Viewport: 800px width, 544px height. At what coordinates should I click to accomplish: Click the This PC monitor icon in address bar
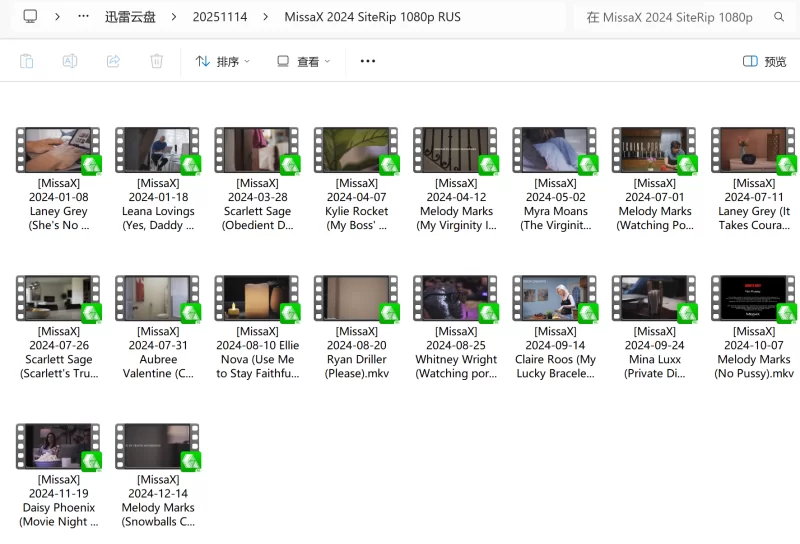coord(30,16)
